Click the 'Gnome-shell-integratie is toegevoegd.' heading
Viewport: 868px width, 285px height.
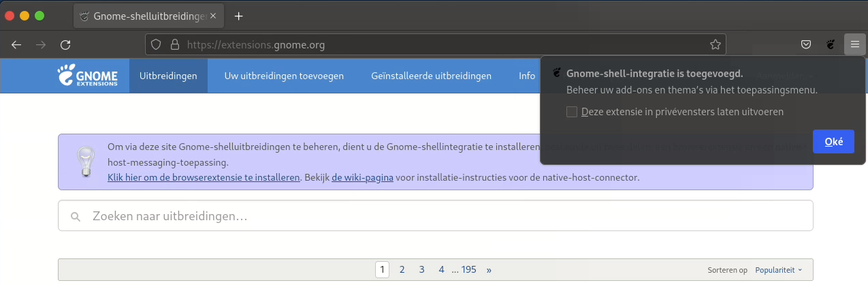click(x=654, y=73)
